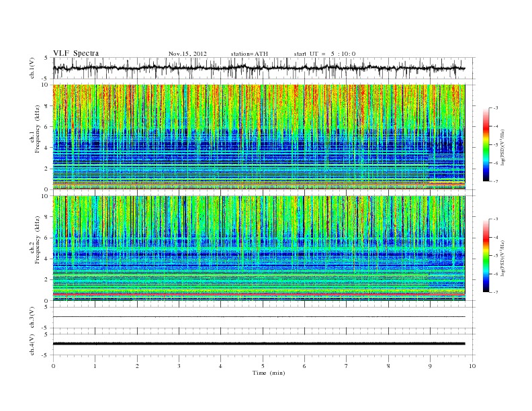The width and height of the screenshot is (532, 411).
Task: Click the upper ch.1 PSD color bar
Action: pyautogui.click(x=486, y=144)
